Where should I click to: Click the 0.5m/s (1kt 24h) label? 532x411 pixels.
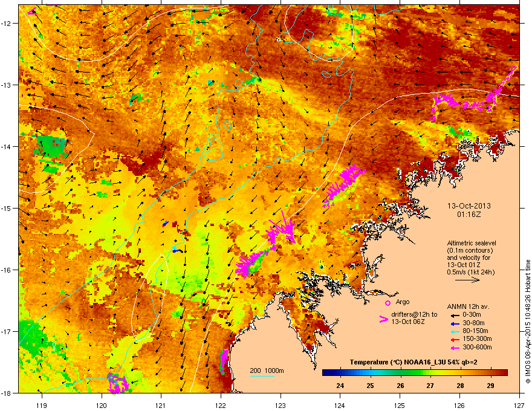(471, 272)
